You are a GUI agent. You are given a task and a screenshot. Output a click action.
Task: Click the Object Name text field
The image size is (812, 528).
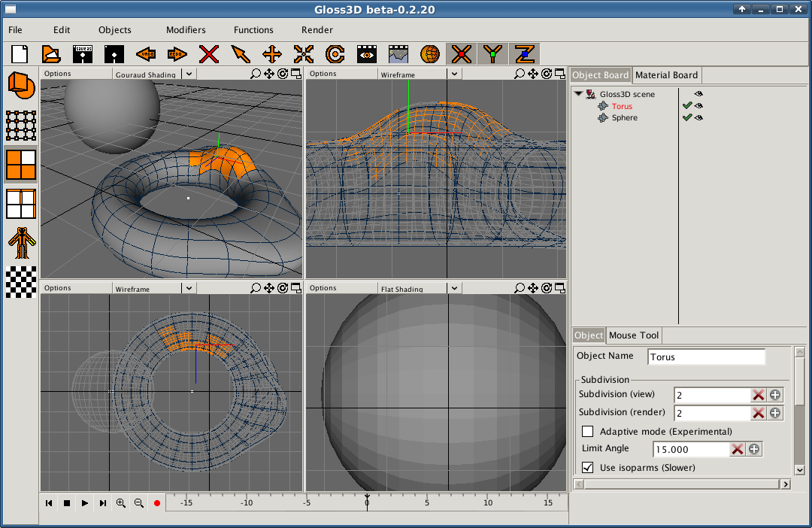click(x=706, y=357)
